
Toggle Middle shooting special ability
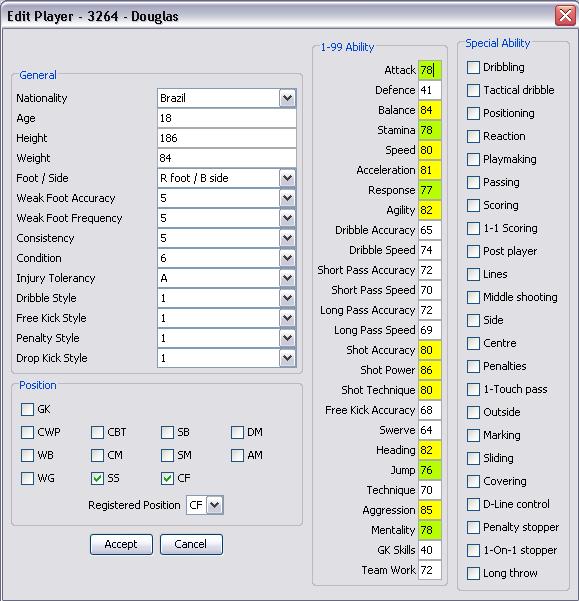[473, 297]
